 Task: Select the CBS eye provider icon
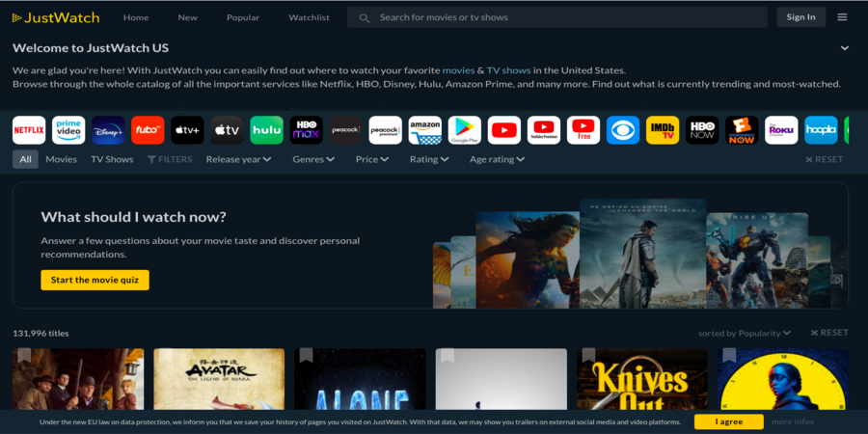pos(623,130)
